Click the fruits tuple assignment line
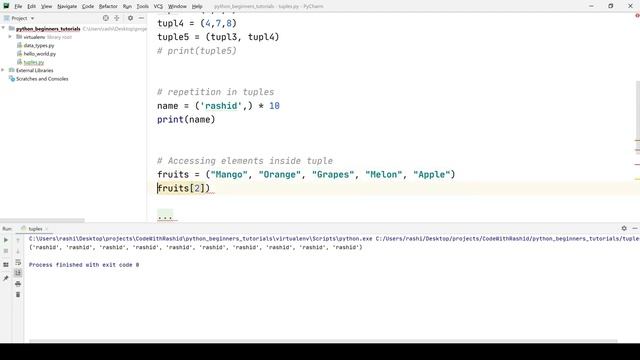 [x=306, y=174]
